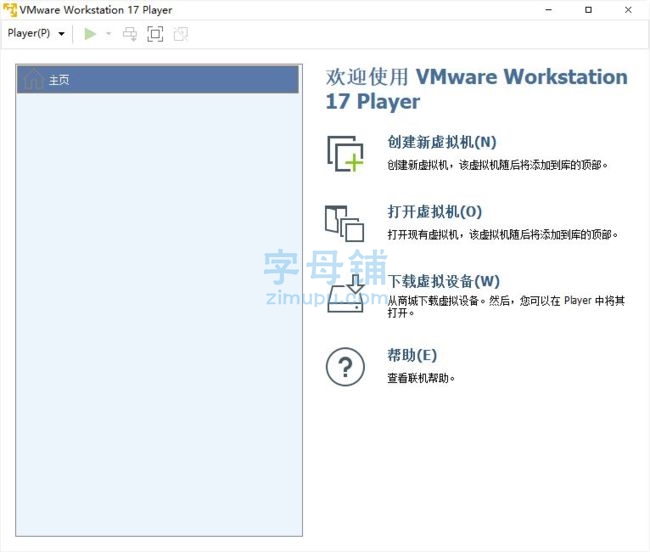
Task: Minimize the VMware Workstation window
Action: click(x=549, y=10)
